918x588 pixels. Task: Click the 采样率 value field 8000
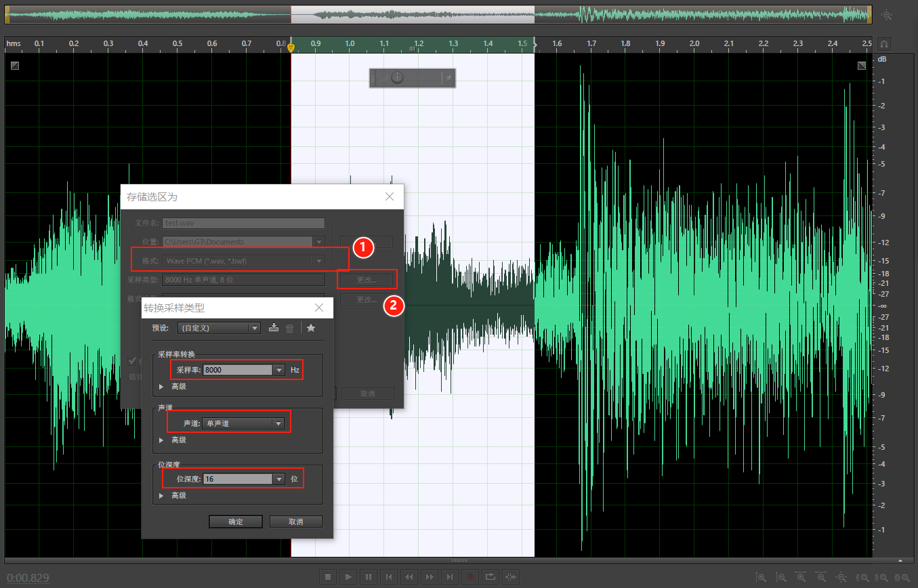pos(238,370)
